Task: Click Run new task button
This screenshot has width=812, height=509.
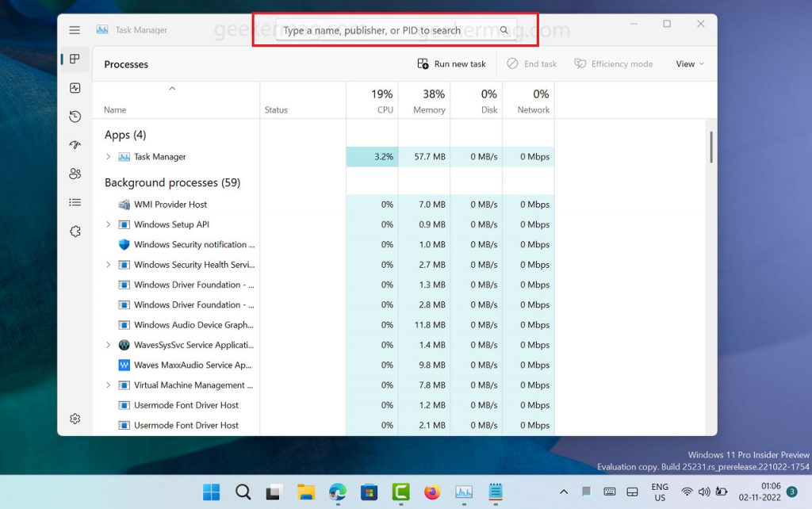Action: [x=451, y=63]
